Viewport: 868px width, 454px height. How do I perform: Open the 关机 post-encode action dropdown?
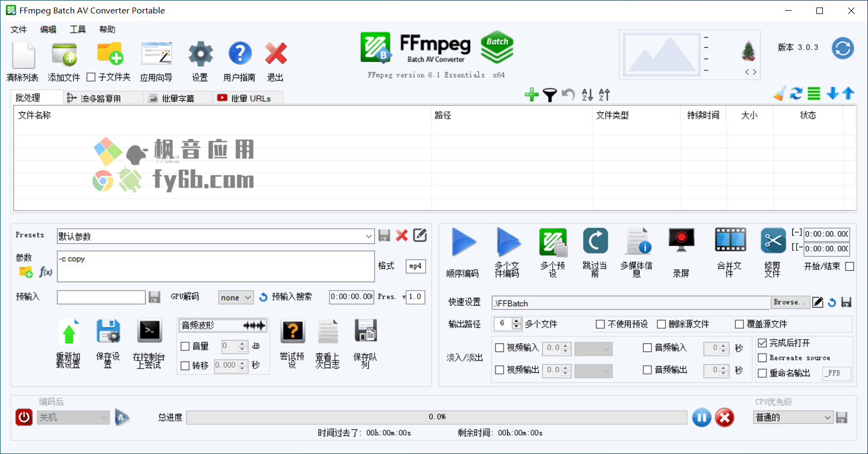[x=73, y=417]
